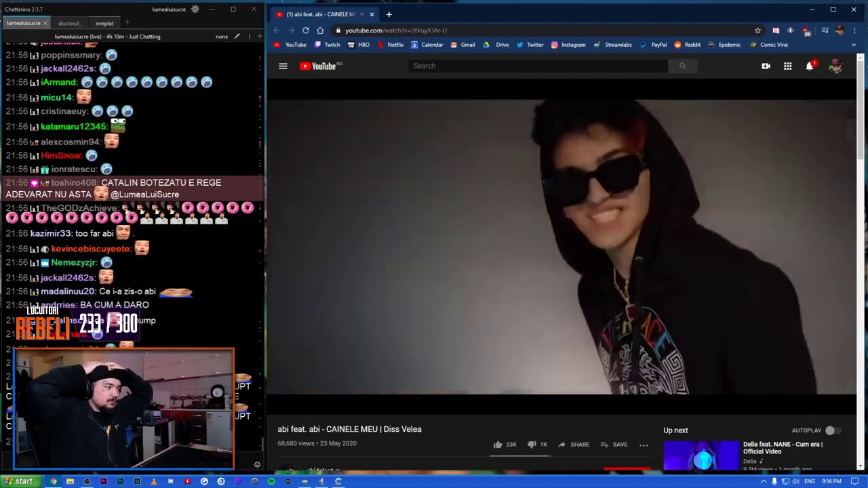Open YouTube guide hamburger menu

click(283, 66)
